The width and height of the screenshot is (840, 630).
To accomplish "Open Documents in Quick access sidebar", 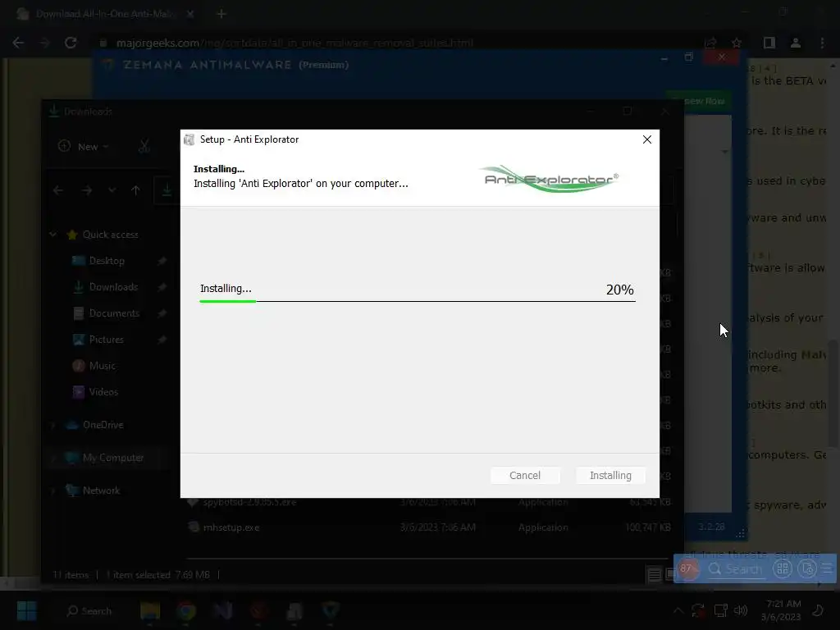I will pos(114,313).
